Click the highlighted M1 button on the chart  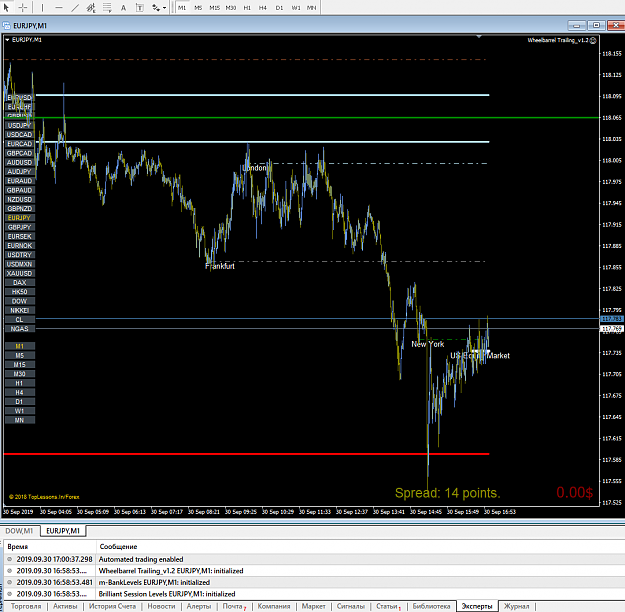(x=19, y=346)
